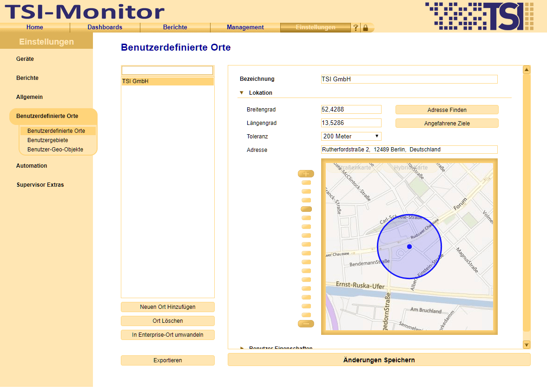The height and width of the screenshot is (392, 547).
Task: Open Supervisor Extras in the sidebar
Action: coord(40,185)
